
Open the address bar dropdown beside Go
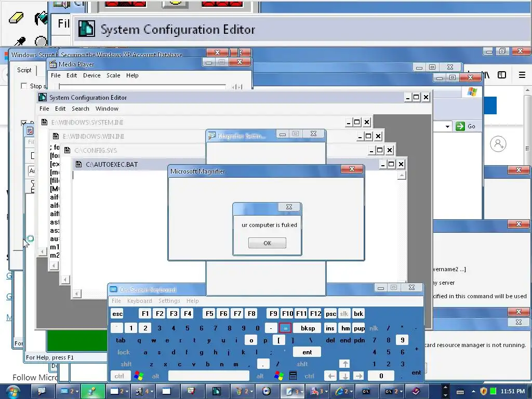447,127
